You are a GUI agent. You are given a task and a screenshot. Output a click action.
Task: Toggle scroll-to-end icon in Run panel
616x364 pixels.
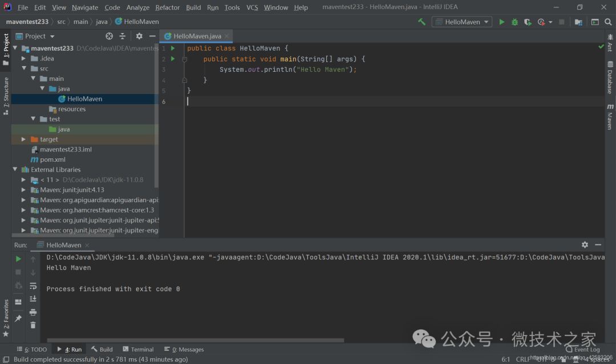pos(33,299)
